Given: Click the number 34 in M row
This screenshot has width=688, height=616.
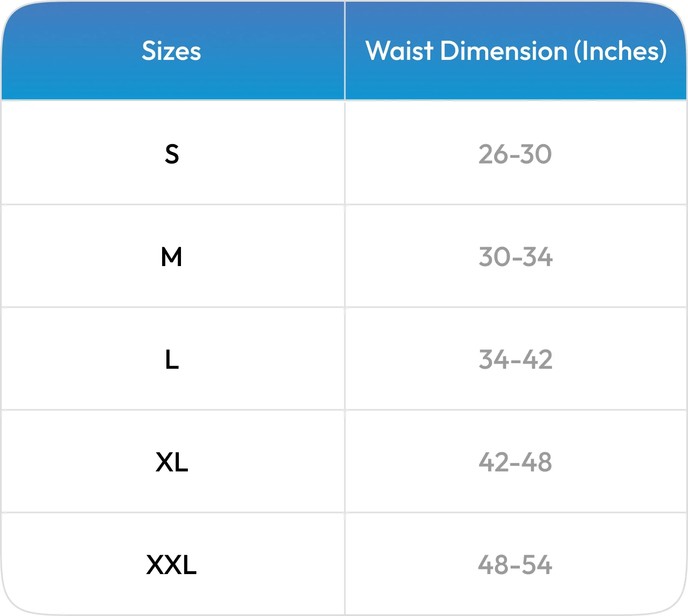Looking at the screenshot, I should pos(538,257).
